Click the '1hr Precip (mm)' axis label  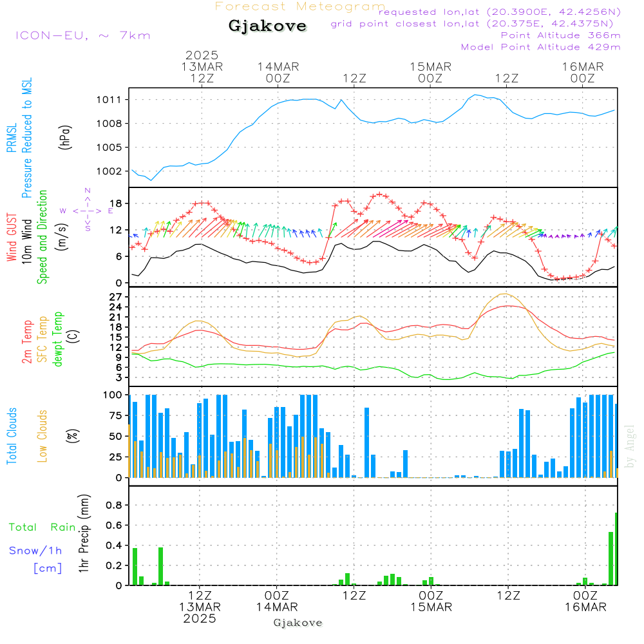(84, 533)
